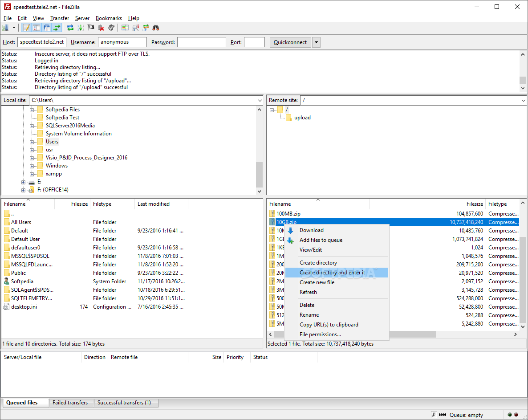Viewport: 528px width, 420px height.
Task: Click the local tree vertical scrollbar thumb
Action: click(x=259, y=175)
